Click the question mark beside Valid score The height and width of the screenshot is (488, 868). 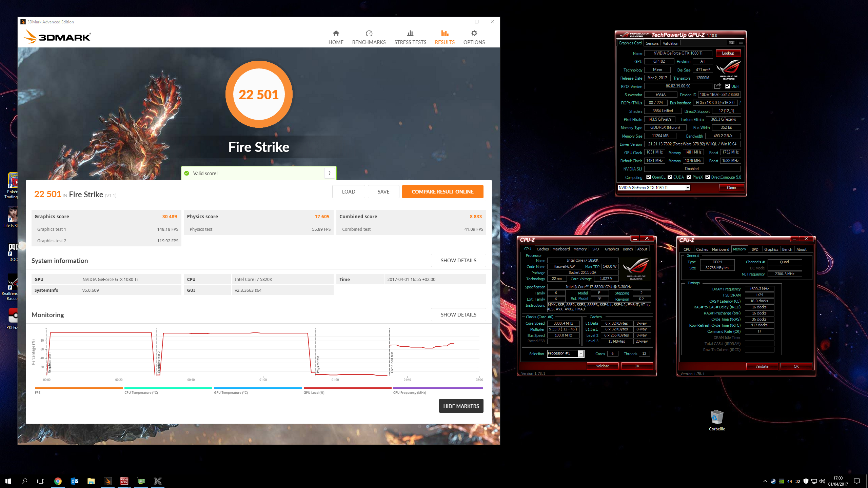click(x=329, y=173)
